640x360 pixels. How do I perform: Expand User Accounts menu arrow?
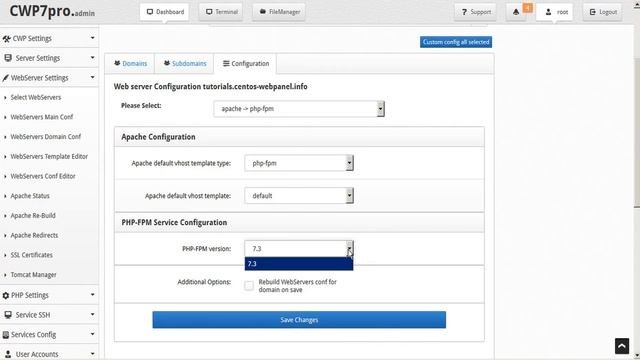pyautogui.click(x=93, y=353)
